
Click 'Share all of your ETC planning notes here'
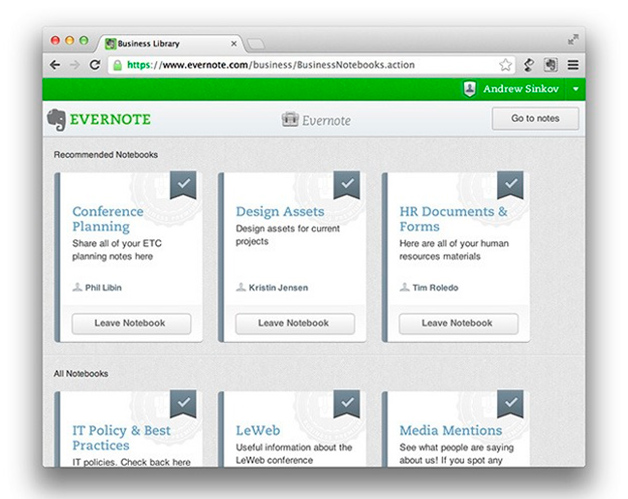click(x=117, y=250)
